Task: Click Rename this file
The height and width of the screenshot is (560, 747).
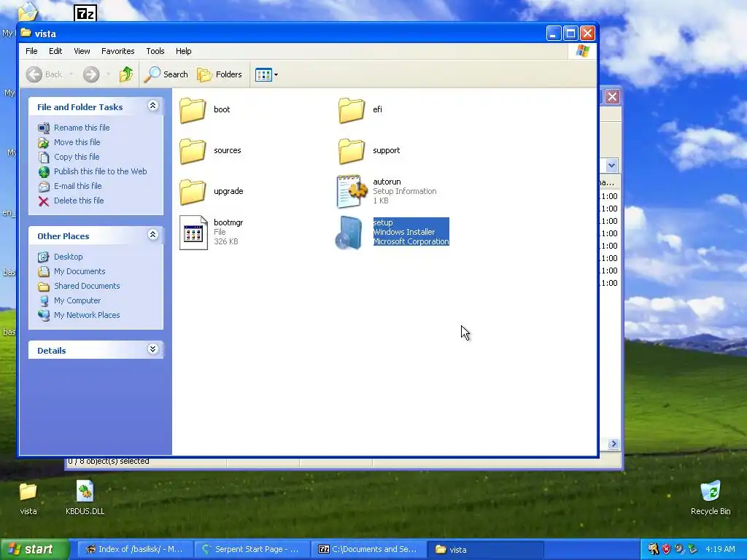Action: 82,128
